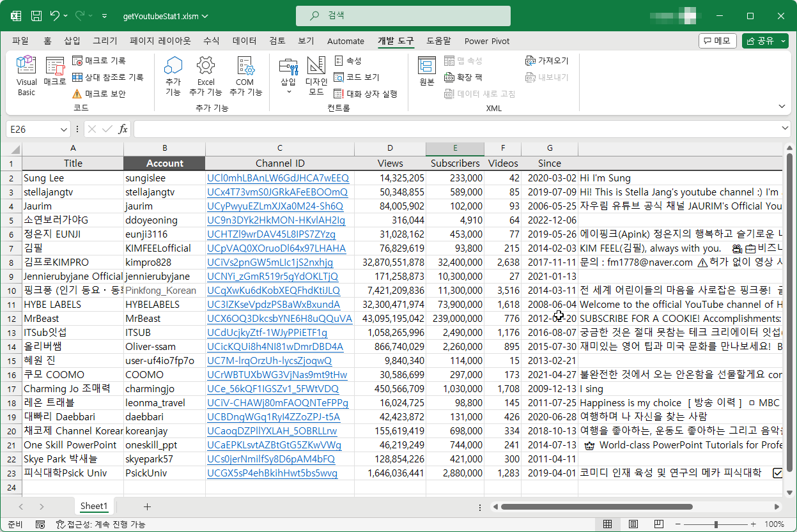Switch to the Insert (삽입) tab
Viewport: 797px width, 532px height.
click(72, 41)
